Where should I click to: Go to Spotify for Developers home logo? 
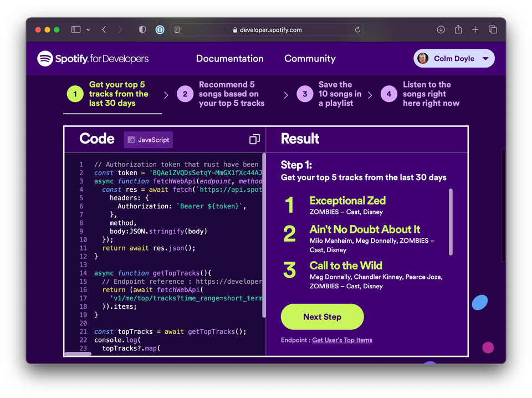(x=93, y=59)
